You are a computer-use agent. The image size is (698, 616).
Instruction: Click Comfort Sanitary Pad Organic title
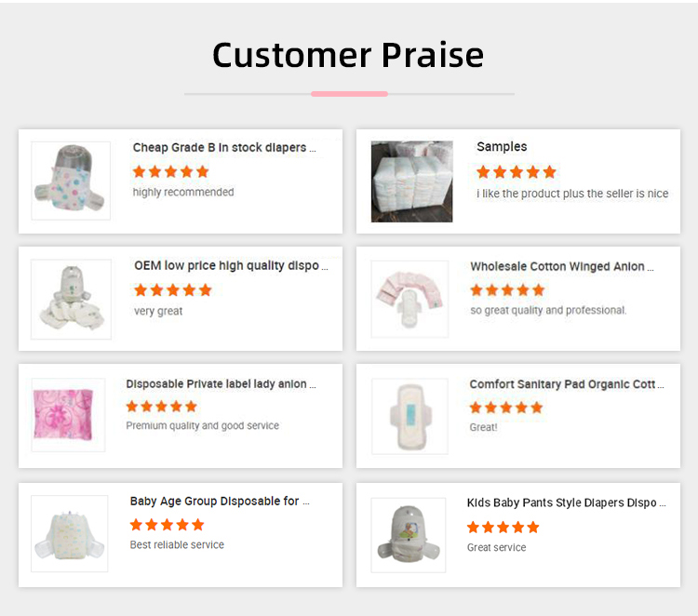[x=567, y=383]
